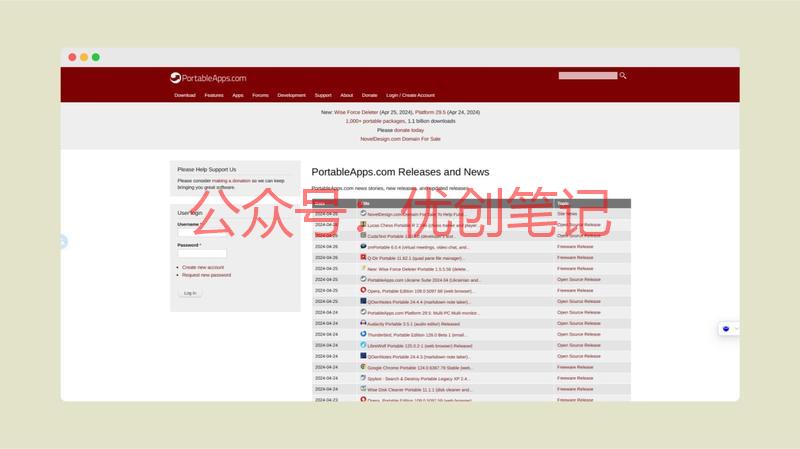Follow the donate today link
The width and height of the screenshot is (800, 449).
pos(409,131)
